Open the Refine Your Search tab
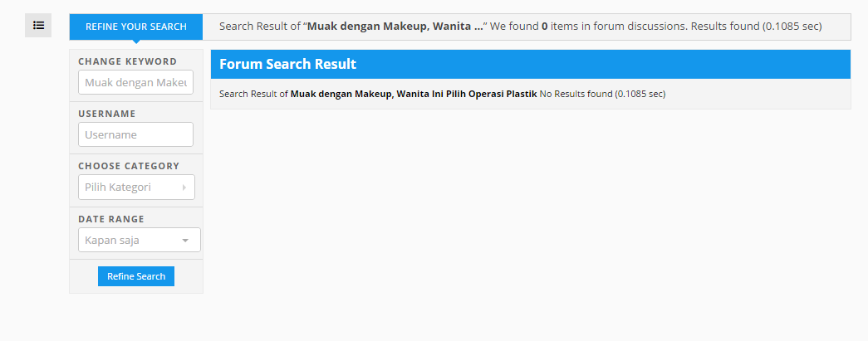The image size is (868, 341). [x=136, y=27]
